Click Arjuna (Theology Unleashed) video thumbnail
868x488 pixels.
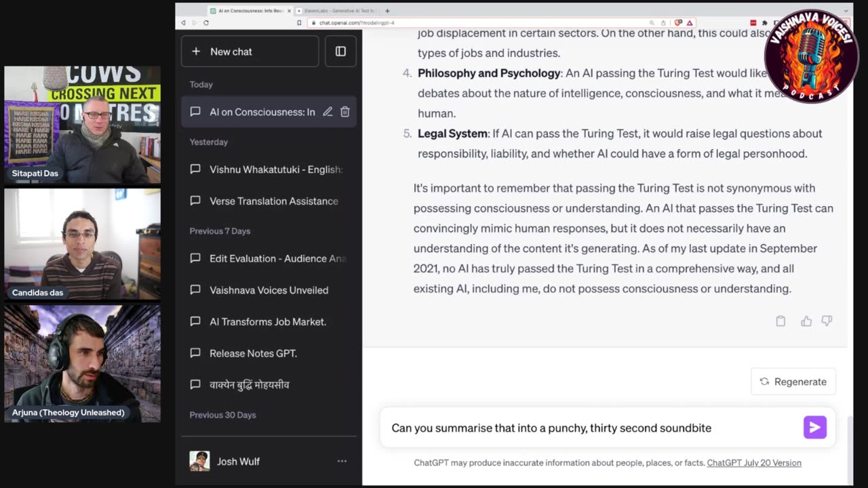(83, 363)
